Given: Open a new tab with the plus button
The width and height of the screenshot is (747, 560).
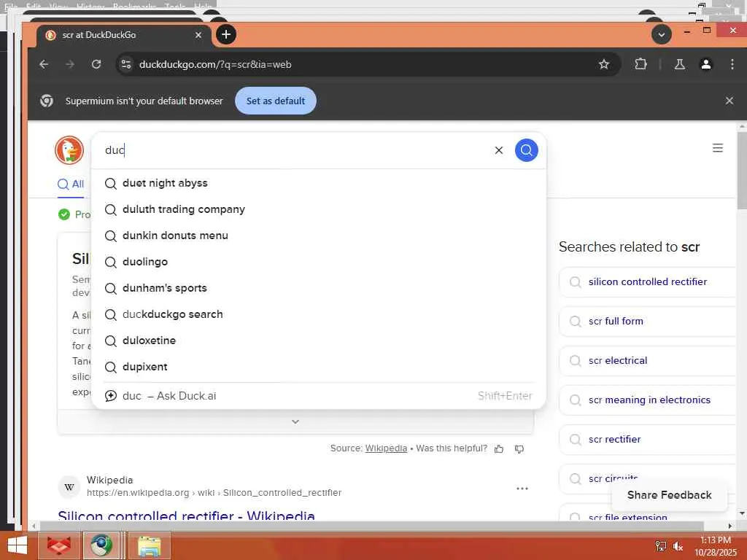Looking at the screenshot, I should (226, 34).
